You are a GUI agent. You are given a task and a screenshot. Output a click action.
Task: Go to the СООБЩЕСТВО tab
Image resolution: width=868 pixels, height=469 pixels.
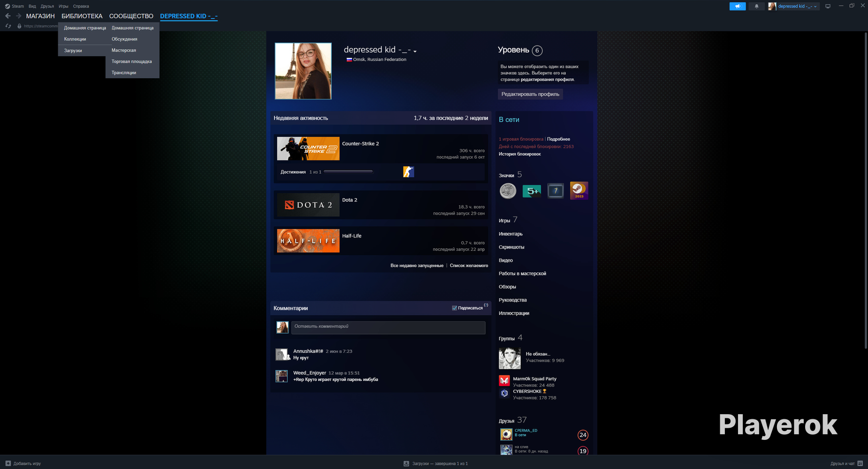click(x=131, y=16)
